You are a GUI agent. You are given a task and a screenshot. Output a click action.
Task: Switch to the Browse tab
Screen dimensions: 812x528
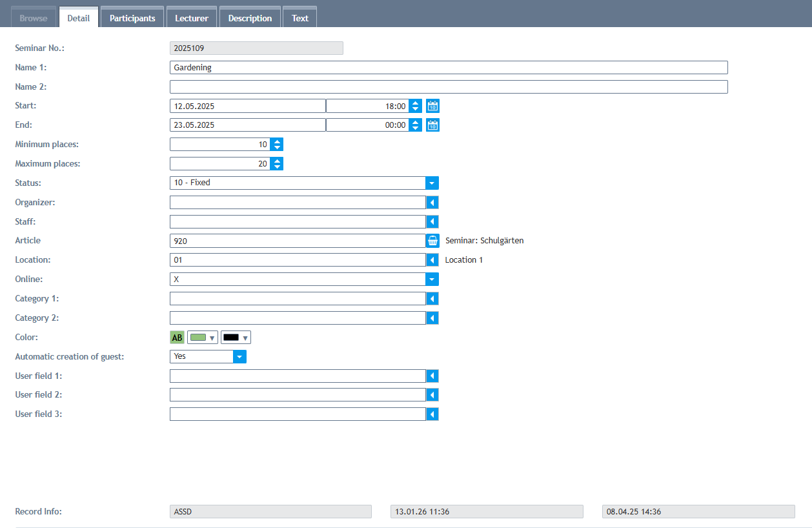coord(34,18)
